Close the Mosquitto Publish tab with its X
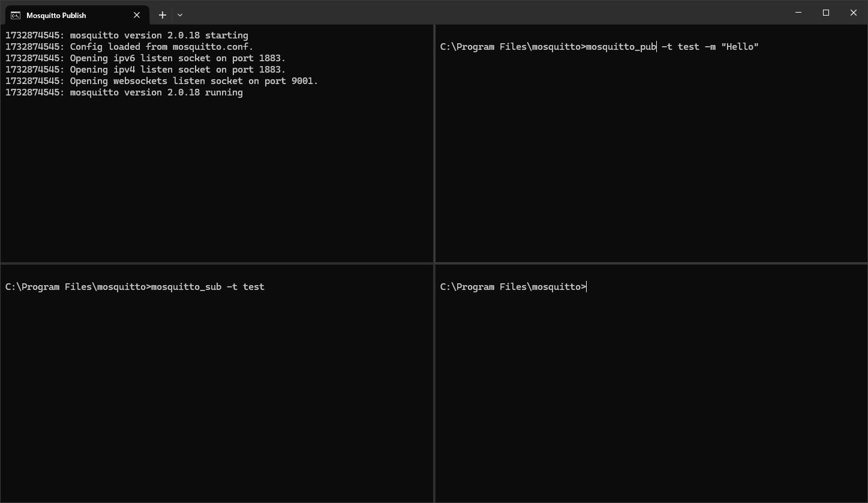The image size is (868, 503). (x=136, y=15)
